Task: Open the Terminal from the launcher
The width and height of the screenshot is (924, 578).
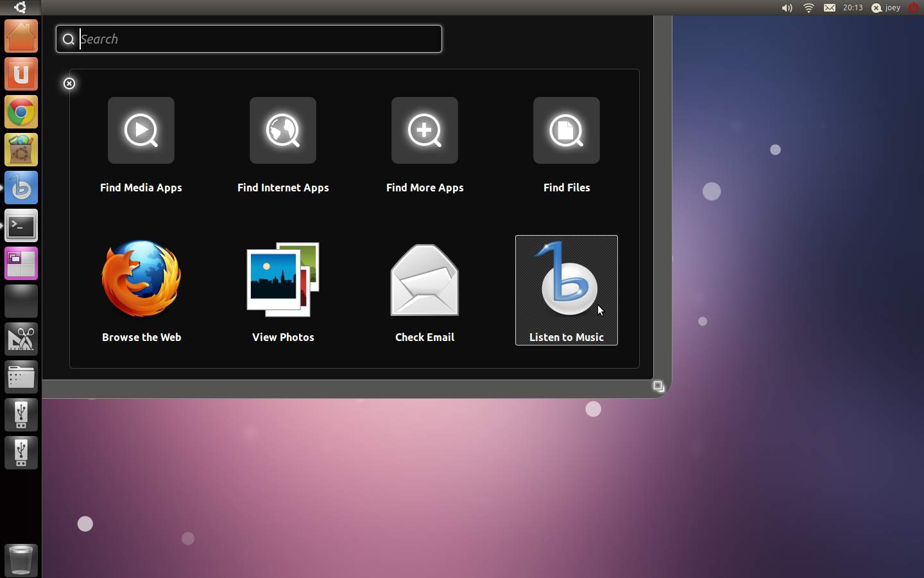Action: pos(21,226)
